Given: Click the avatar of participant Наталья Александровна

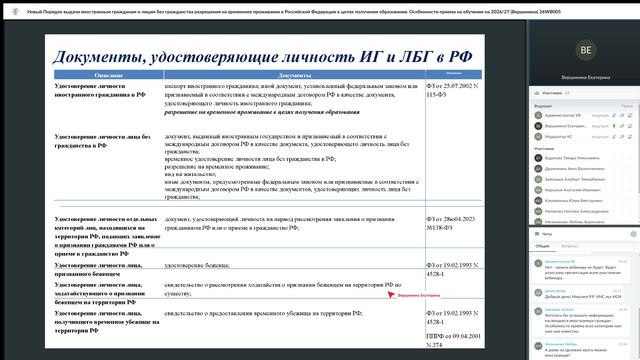Looking at the screenshot, I should [x=538, y=211].
